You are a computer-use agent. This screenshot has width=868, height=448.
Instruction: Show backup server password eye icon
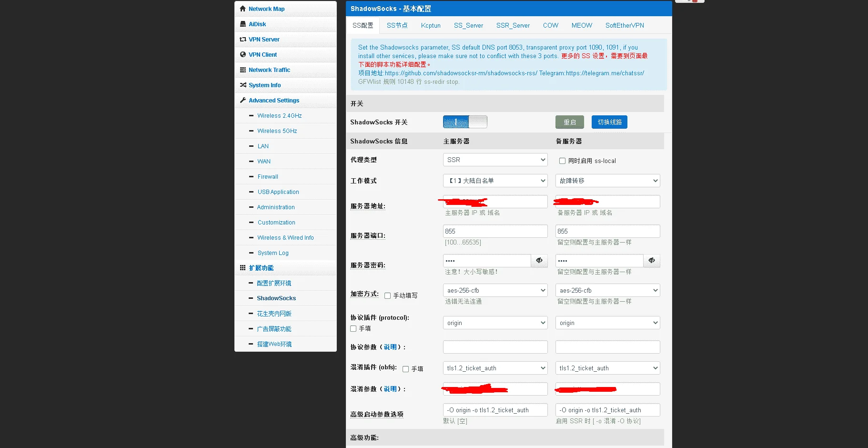coord(652,260)
